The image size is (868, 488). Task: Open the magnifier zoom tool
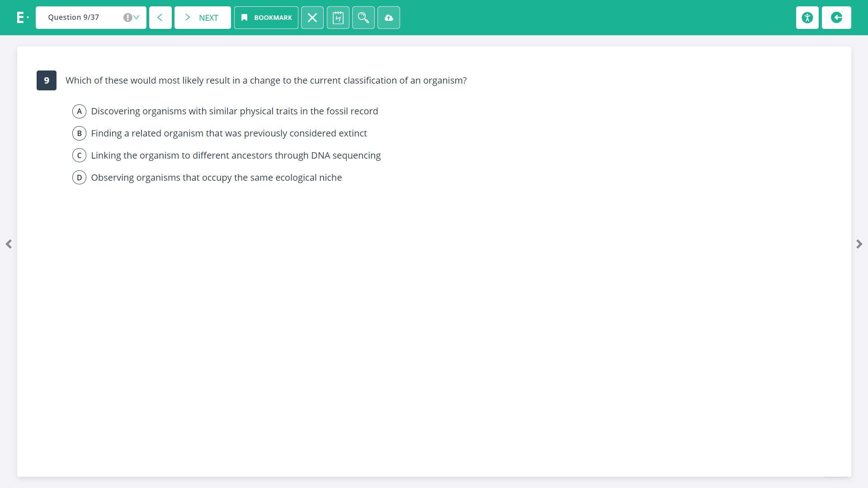363,18
